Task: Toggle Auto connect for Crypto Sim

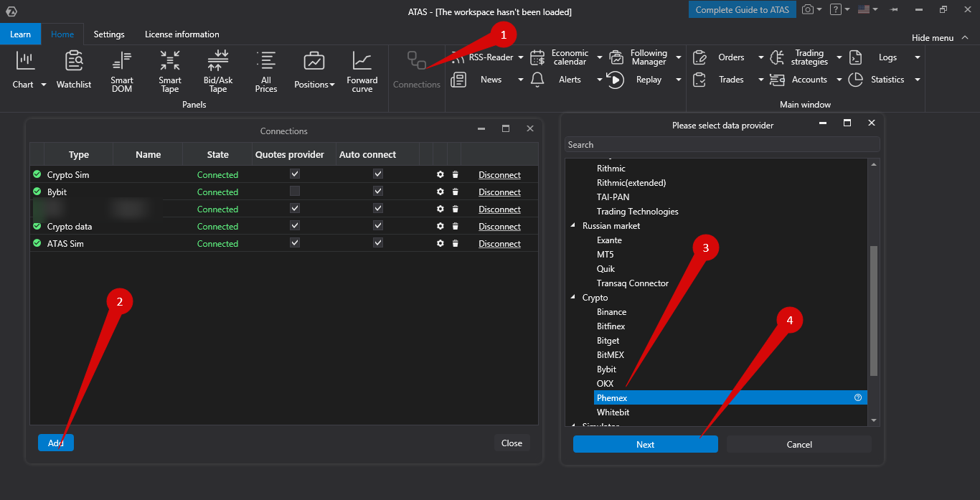Action: pyautogui.click(x=378, y=174)
